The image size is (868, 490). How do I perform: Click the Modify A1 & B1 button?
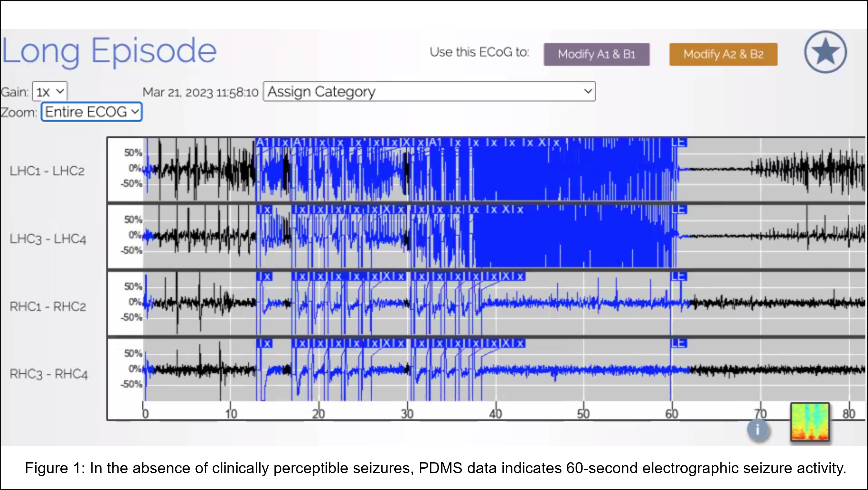(596, 54)
